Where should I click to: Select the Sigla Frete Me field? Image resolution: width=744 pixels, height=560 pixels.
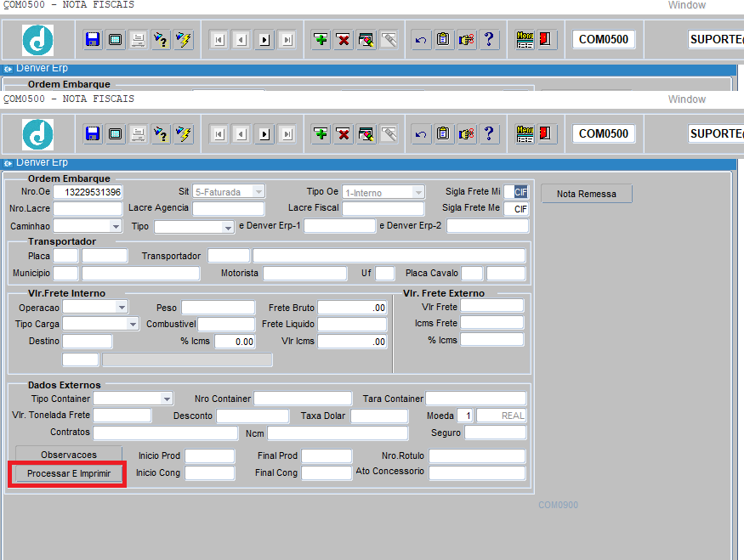tap(516, 209)
